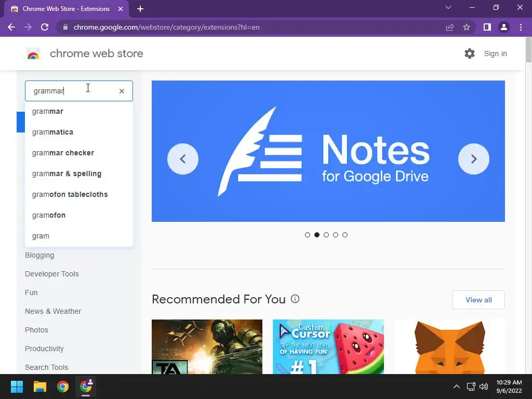Open the Windows Start menu
The height and width of the screenshot is (399, 532).
[x=17, y=387]
